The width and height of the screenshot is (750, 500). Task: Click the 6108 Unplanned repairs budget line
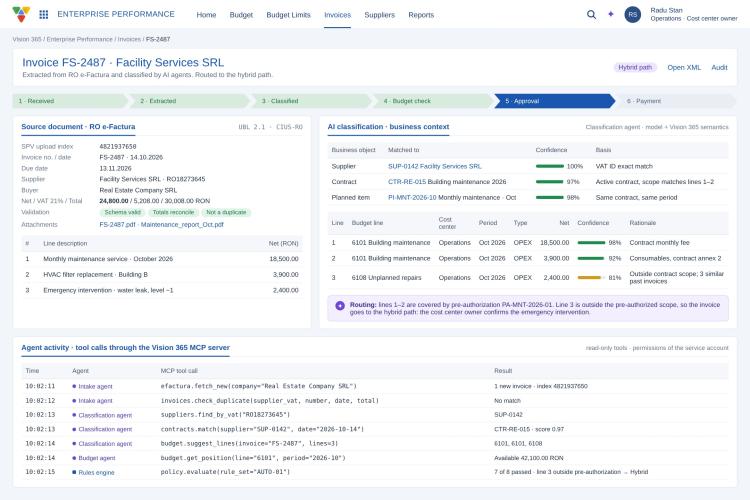(386, 278)
